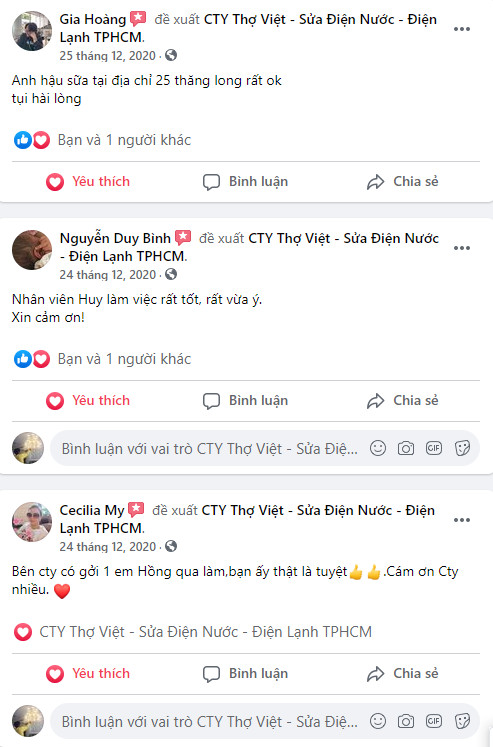
Task: Open Cecilia My's profile name link
Action: [x=91, y=511]
